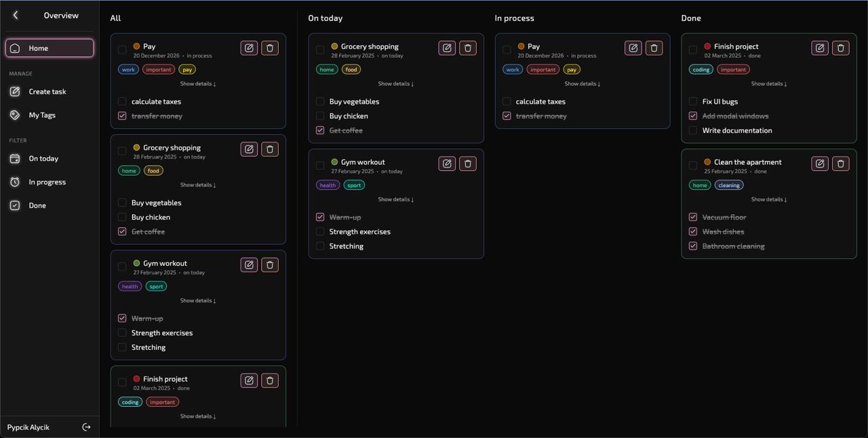Delete Gym workout in On today column
The width and height of the screenshot is (868, 438).
pos(468,163)
